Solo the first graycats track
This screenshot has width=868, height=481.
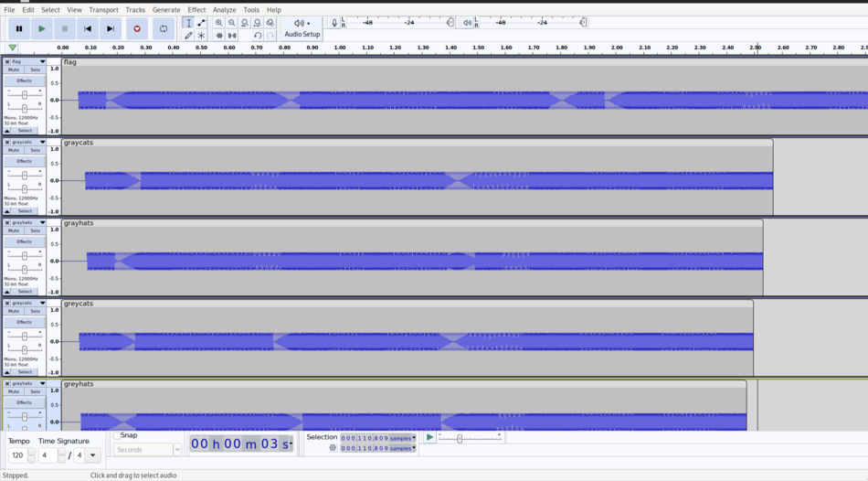(x=35, y=150)
